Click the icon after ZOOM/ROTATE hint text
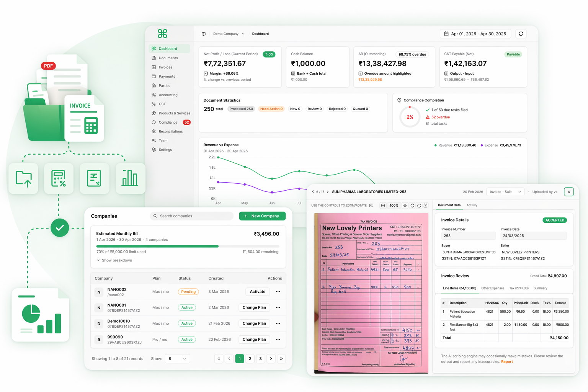This screenshot has width=588, height=392. click(371, 206)
